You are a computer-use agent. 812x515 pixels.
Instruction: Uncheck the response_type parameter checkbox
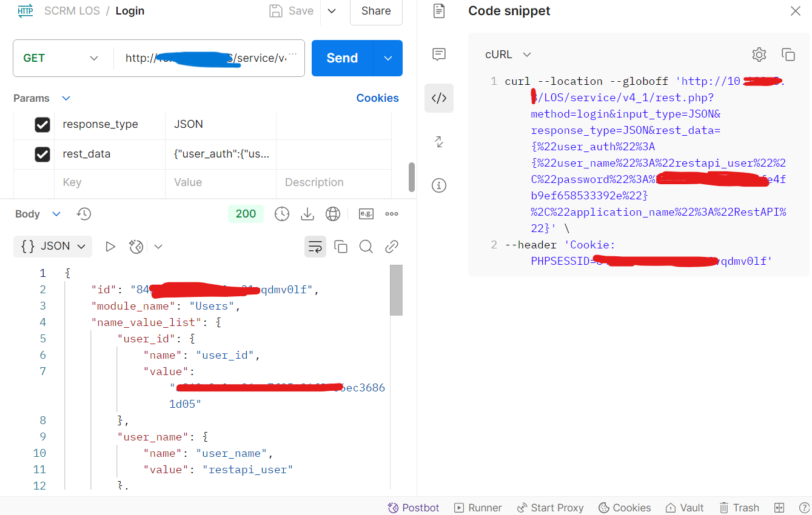click(x=42, y=124)
